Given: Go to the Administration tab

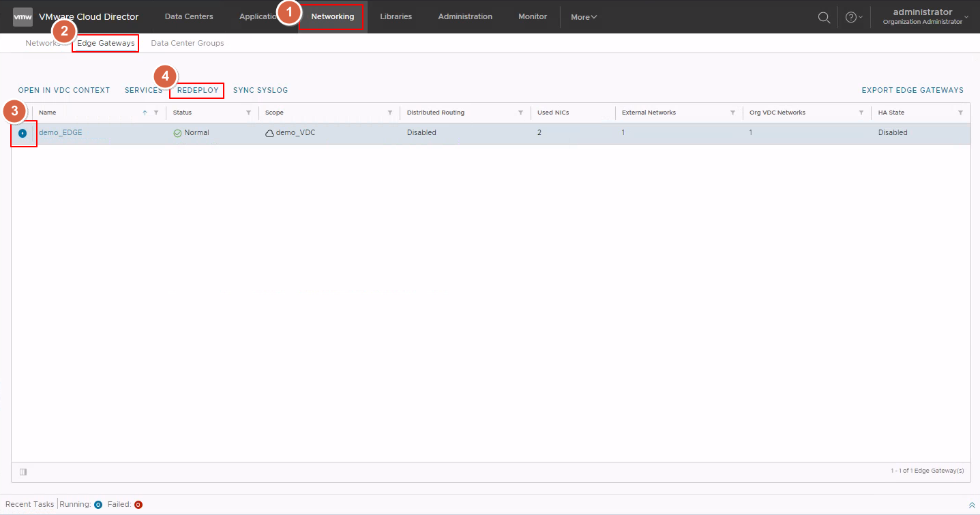Looking at the screenshot, I should (x=465, y=16).
